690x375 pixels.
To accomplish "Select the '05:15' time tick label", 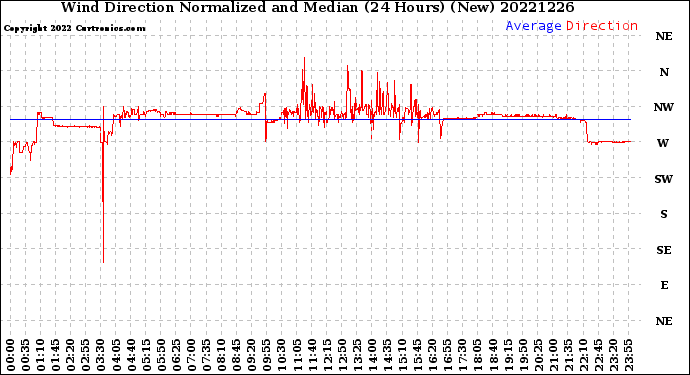I will [146, 355].
